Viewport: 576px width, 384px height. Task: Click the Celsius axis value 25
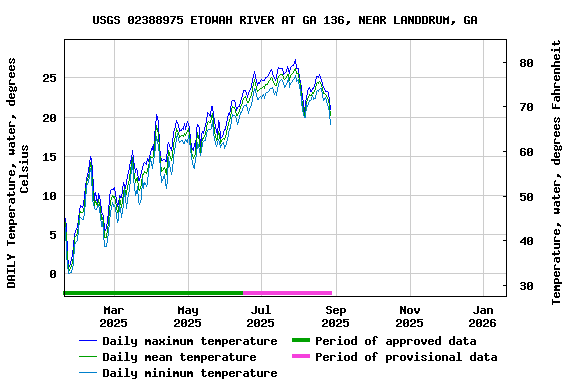pyautogui.click(x=49, y=78)
